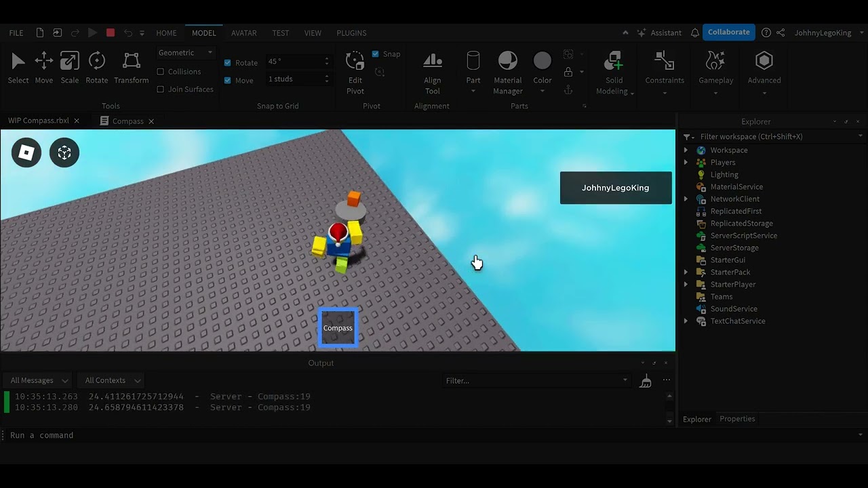This screenshot has width=868, height=488.
Task: Clear the Output with the broom icon
Action: 646,381
